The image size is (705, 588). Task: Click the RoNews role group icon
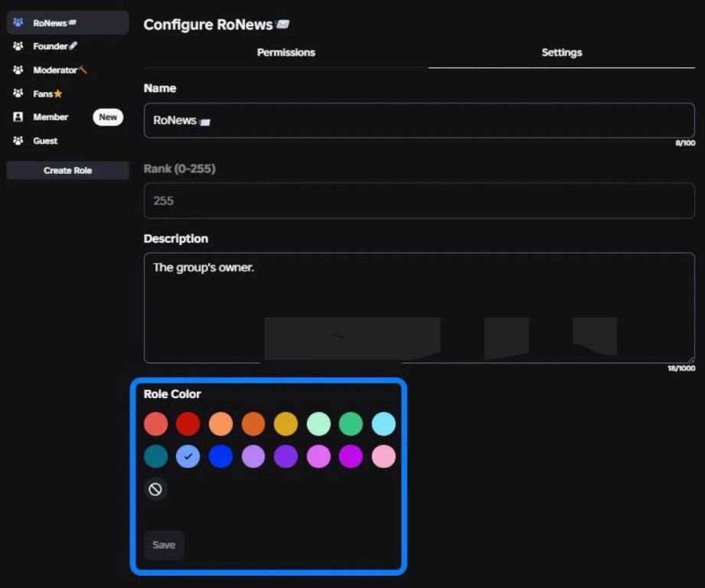click(x=18, y=22)
